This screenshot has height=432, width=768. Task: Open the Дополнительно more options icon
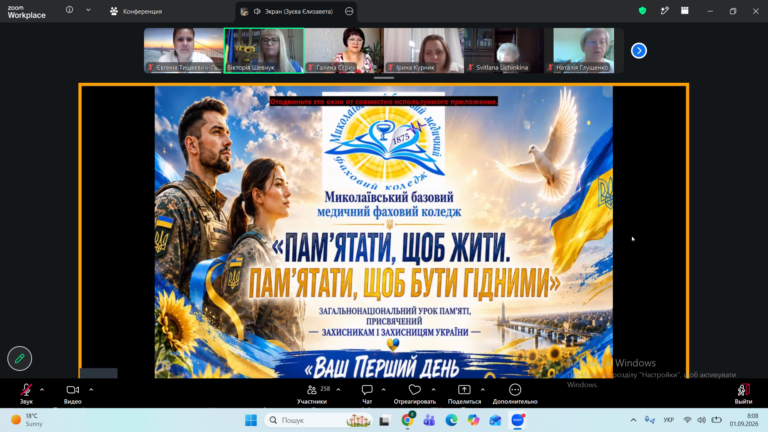tap(515, 390)
